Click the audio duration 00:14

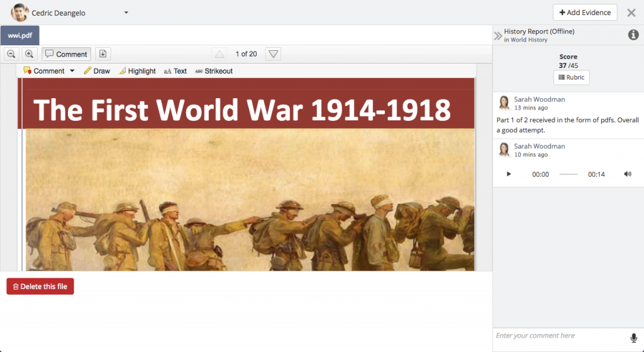click(596, 174)
